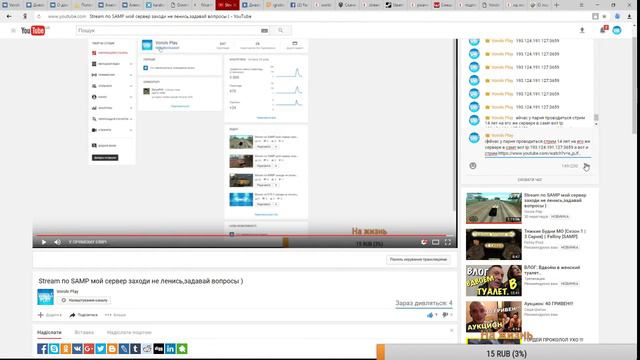Share via Twitter icon
The image size is (640, 360).
tap(100, 349)
